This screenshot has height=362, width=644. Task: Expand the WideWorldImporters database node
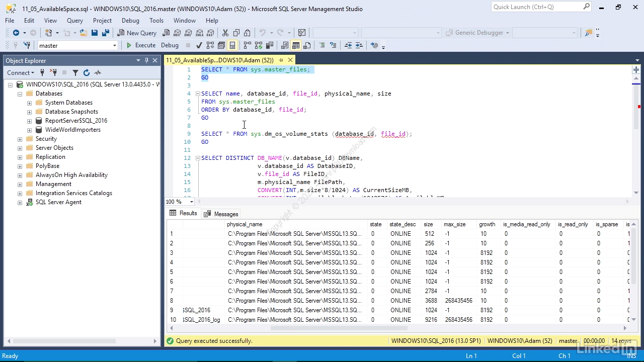coord(29,130)
